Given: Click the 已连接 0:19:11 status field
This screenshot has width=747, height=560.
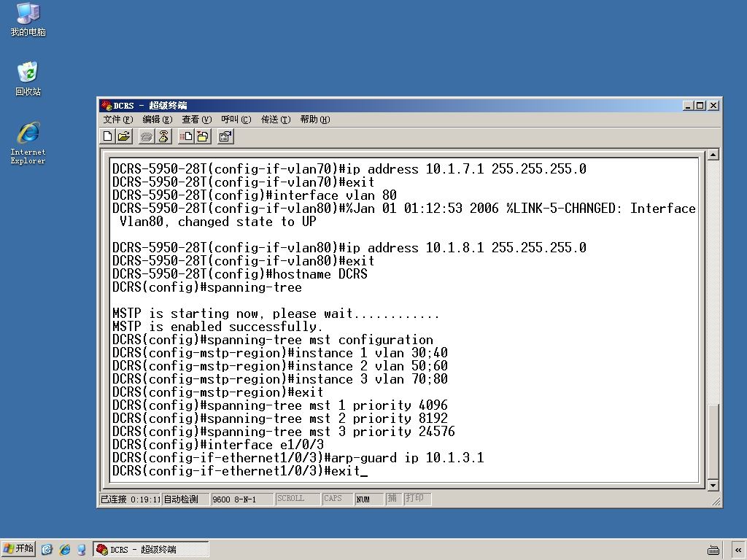Looking at the screenshot, I should 131,499.
